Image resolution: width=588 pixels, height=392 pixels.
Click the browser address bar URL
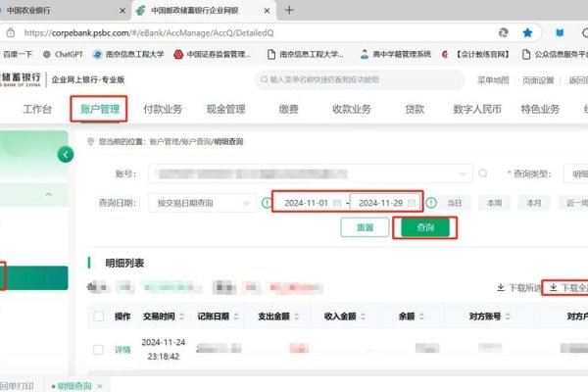pos(149,33)
